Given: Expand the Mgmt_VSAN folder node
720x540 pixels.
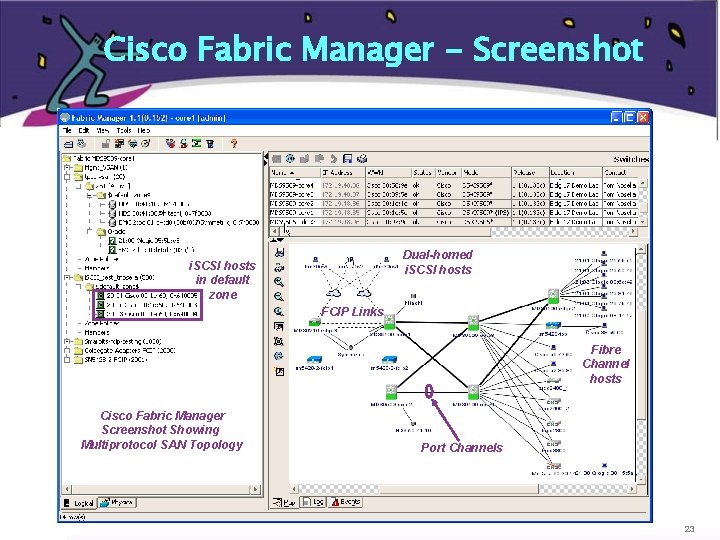Looking at the screenshot, I should click(x=67, y=168).
